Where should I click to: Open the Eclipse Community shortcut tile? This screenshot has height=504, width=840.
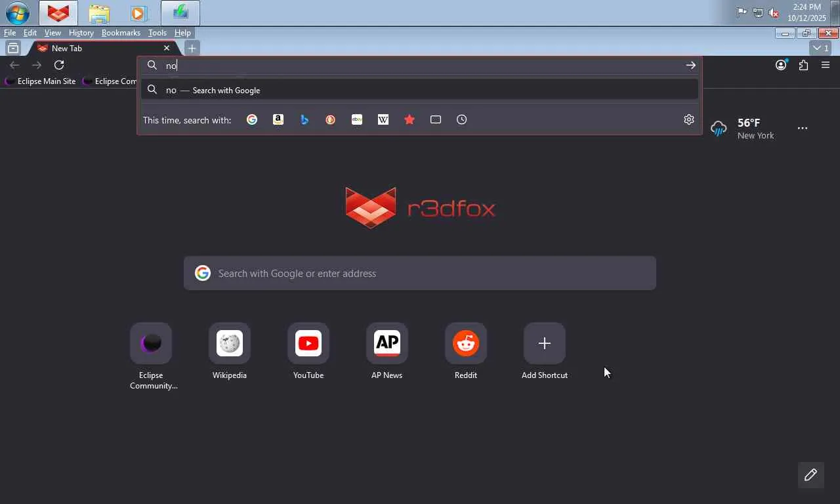coord(151,357)
